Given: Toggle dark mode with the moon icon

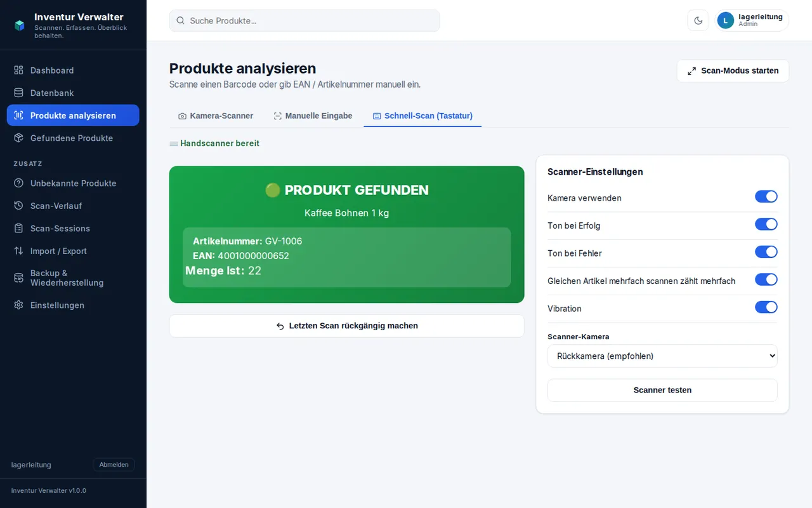Looking at the screenshot, I should click(x=698, y=20).
